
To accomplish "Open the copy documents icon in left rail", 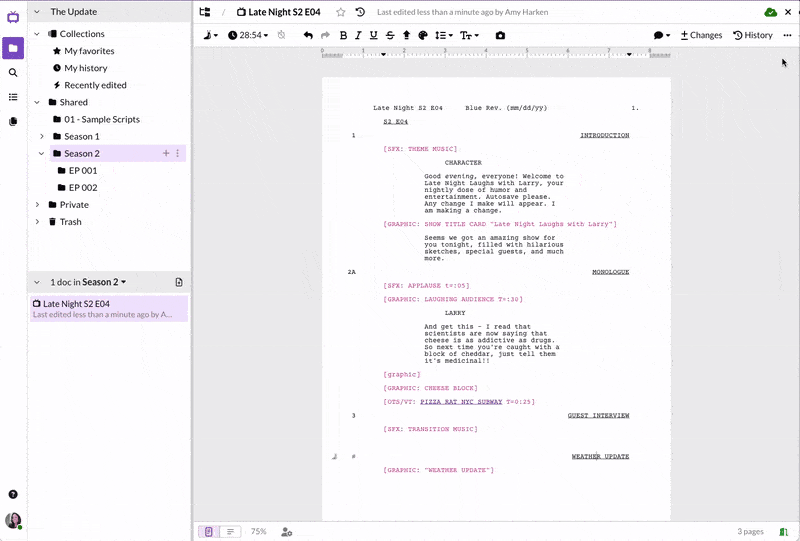I will coord(13,121).
